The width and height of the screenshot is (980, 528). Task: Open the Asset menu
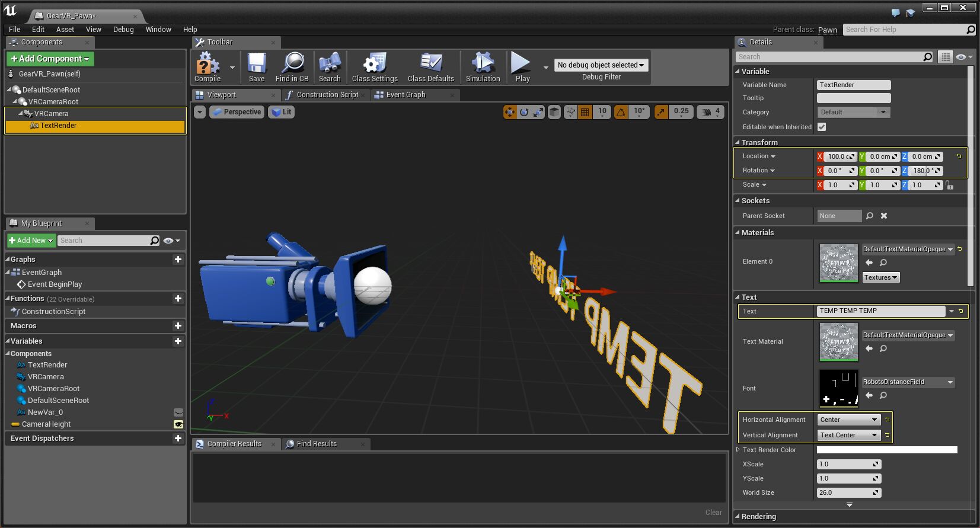tap(65, 30)
